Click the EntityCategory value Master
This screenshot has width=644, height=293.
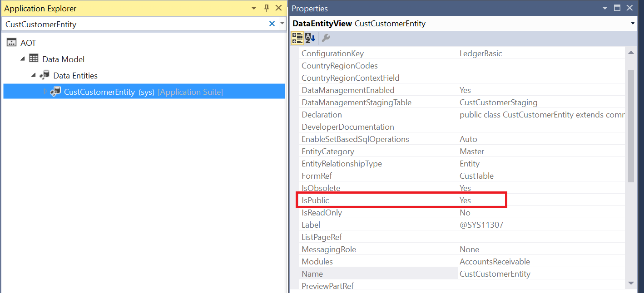(472, 151)
